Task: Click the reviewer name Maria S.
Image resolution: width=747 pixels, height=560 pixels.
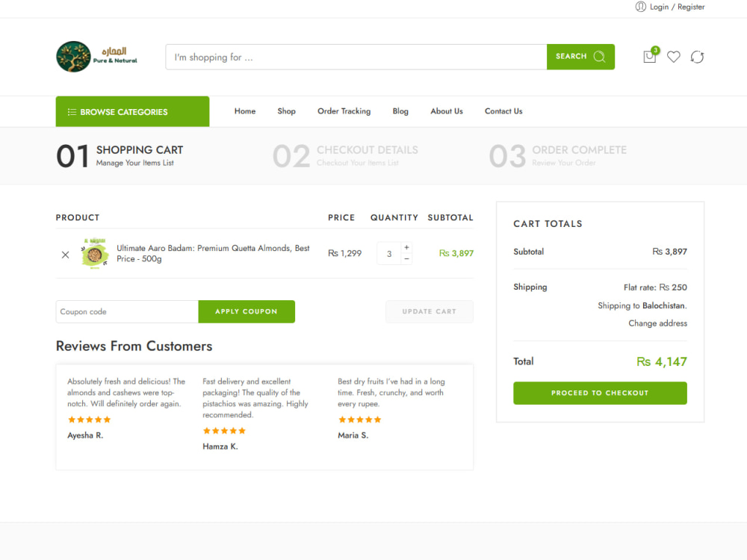Action: coord(353,435)
